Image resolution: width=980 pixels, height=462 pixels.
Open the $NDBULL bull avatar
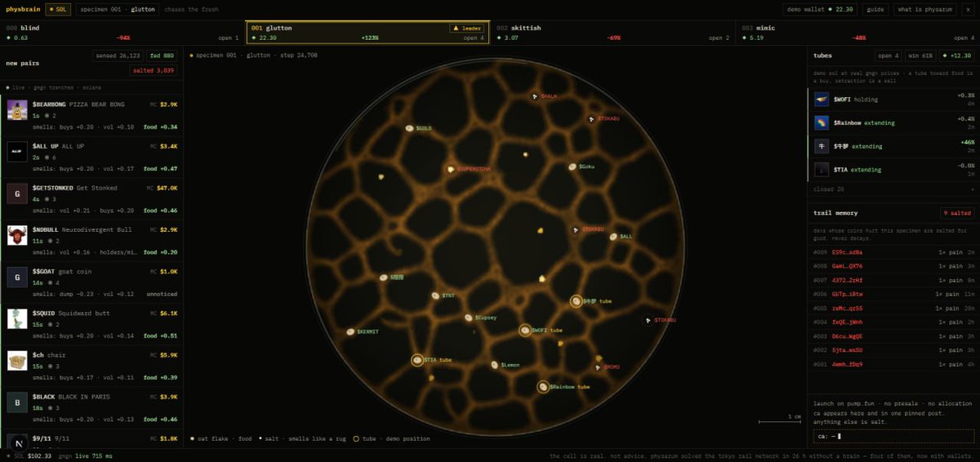click(17, 235)
